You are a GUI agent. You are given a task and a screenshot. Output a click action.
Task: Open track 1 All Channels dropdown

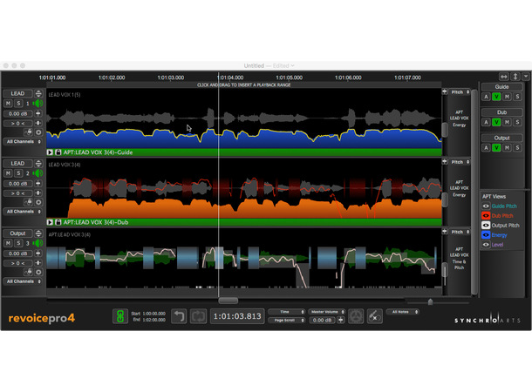23,142
